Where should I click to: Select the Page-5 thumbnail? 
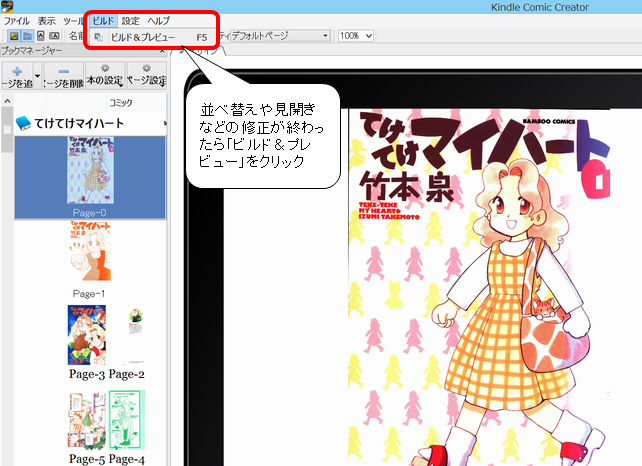(x=87, y=420)
